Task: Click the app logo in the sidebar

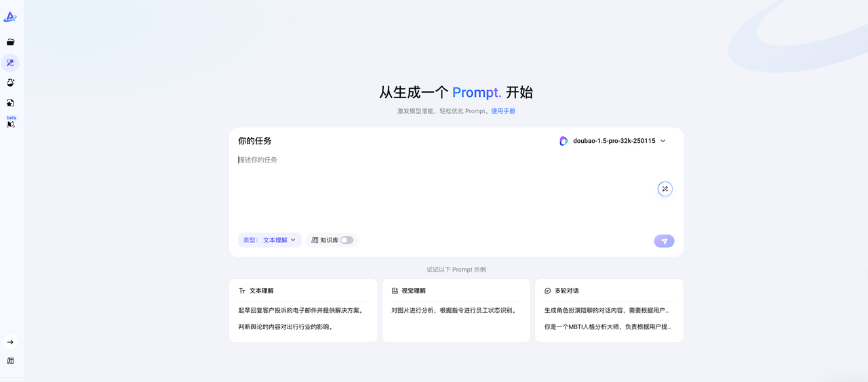Action: point(10,17)
